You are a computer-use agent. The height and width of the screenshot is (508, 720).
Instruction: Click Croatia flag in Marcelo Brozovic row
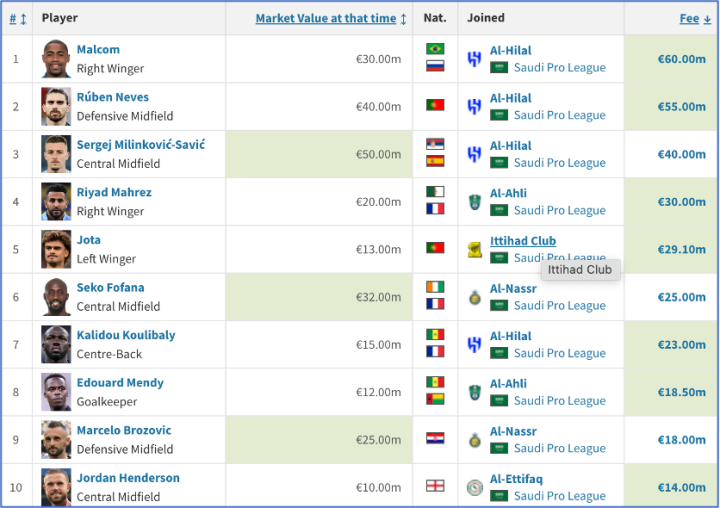pyautogui.click(x=435, y=439)
